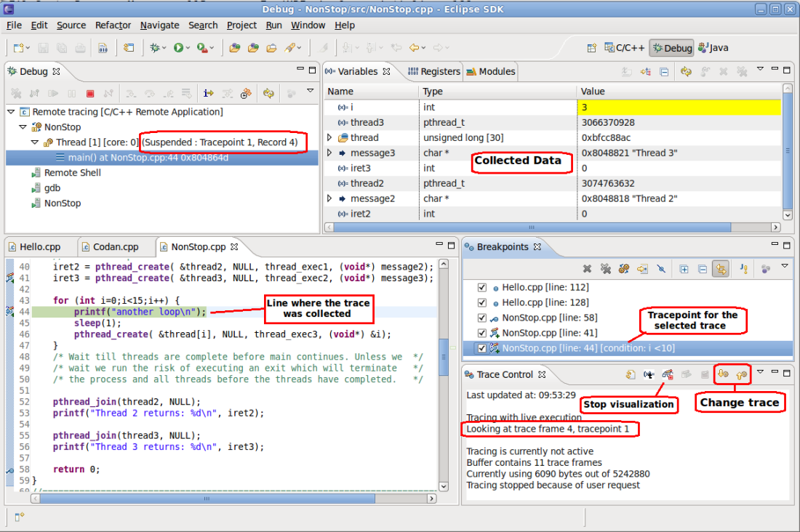Open Breakpoints view menu dropdown

(785, 266)
